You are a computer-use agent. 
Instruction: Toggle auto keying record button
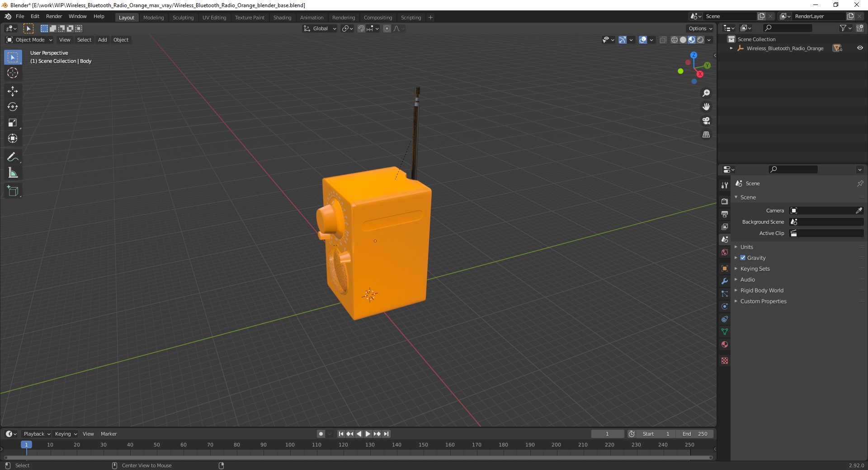pos(321,434)
